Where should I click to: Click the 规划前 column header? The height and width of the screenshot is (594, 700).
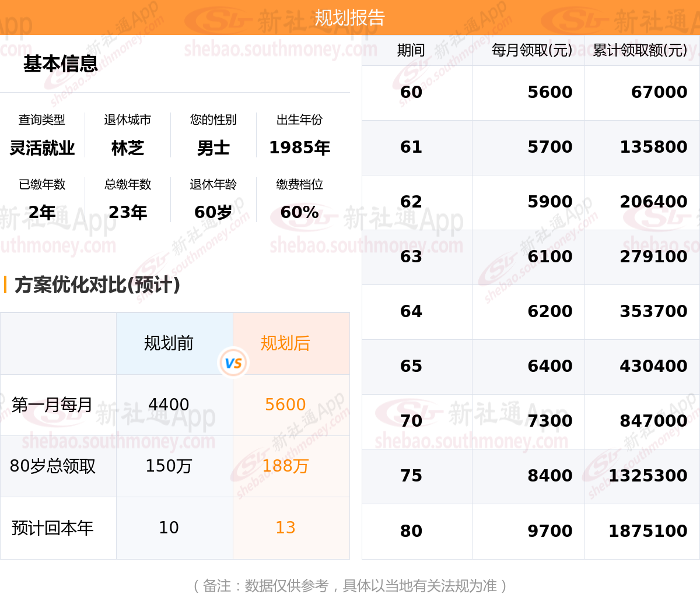click(169, 343)
